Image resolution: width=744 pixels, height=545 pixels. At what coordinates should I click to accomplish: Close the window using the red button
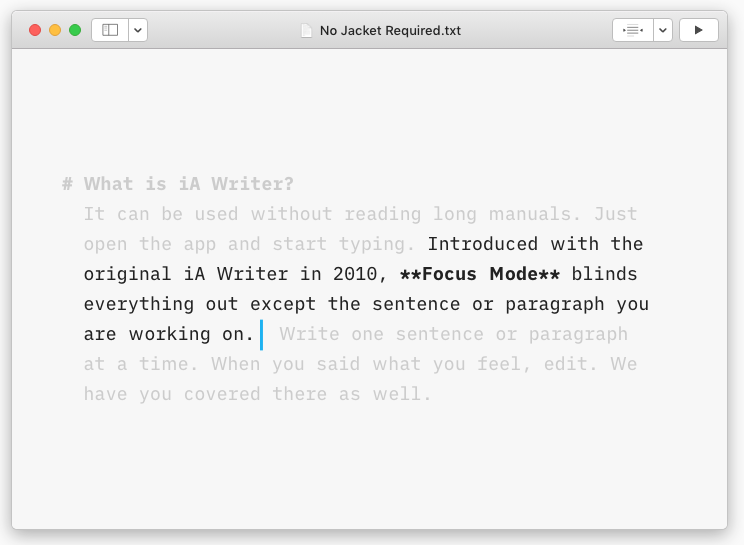35,30
